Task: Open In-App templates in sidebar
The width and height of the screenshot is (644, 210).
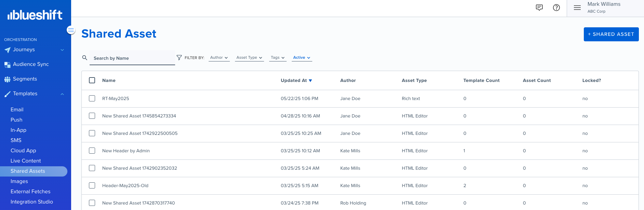Action: click(18, 130)
